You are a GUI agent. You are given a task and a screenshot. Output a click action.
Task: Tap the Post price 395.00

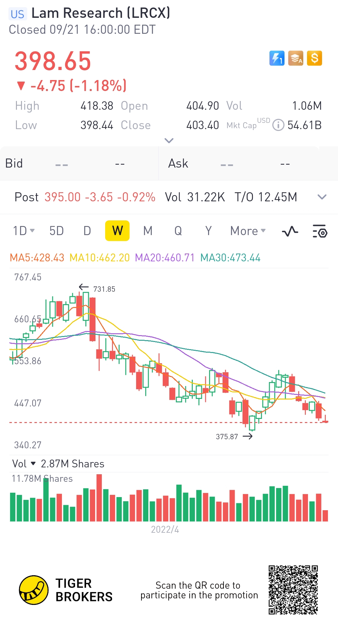pyautogui.click(x=63, y=197)
